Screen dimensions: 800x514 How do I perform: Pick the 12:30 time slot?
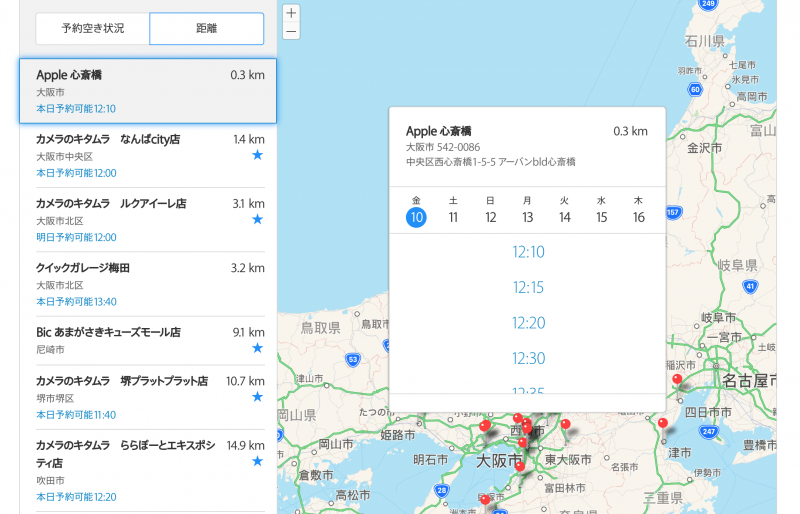(x=528, y=358)
